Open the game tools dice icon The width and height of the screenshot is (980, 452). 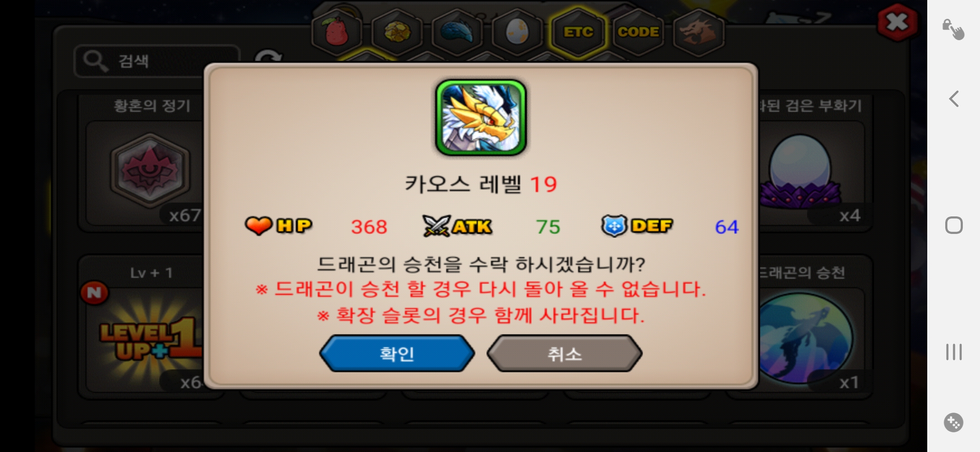click(954, 422)
